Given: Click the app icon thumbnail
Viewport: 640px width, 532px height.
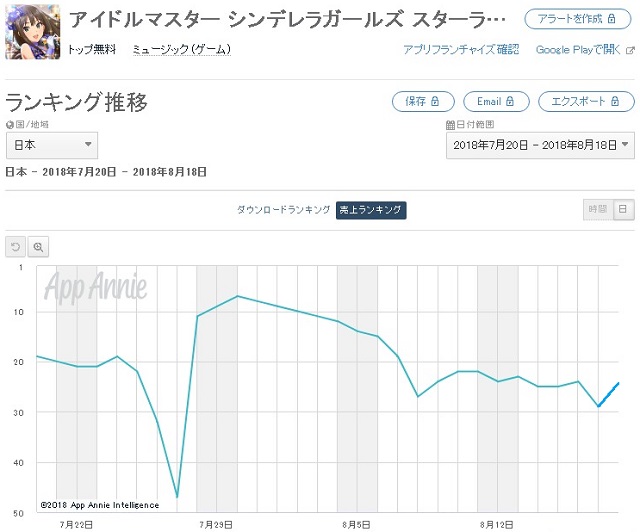Looking at the screenshot, I should (x=33, y=32).
